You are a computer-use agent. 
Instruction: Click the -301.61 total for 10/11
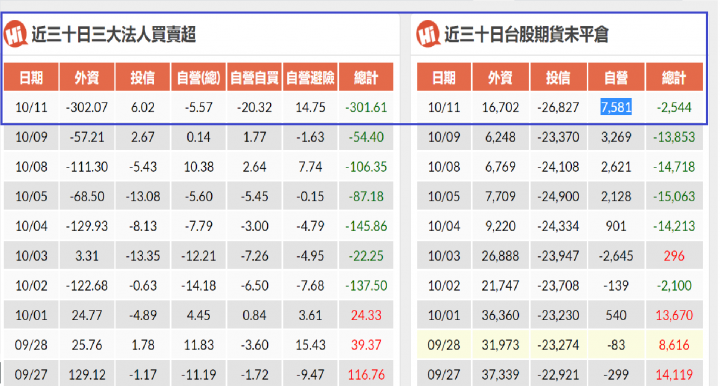pos(366,107)
